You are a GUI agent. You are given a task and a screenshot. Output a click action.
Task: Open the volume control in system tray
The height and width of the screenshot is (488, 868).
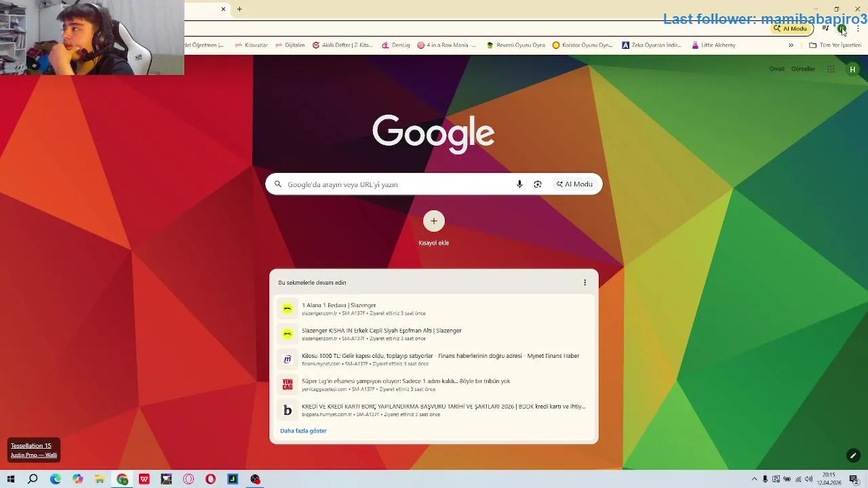(809, 479)
